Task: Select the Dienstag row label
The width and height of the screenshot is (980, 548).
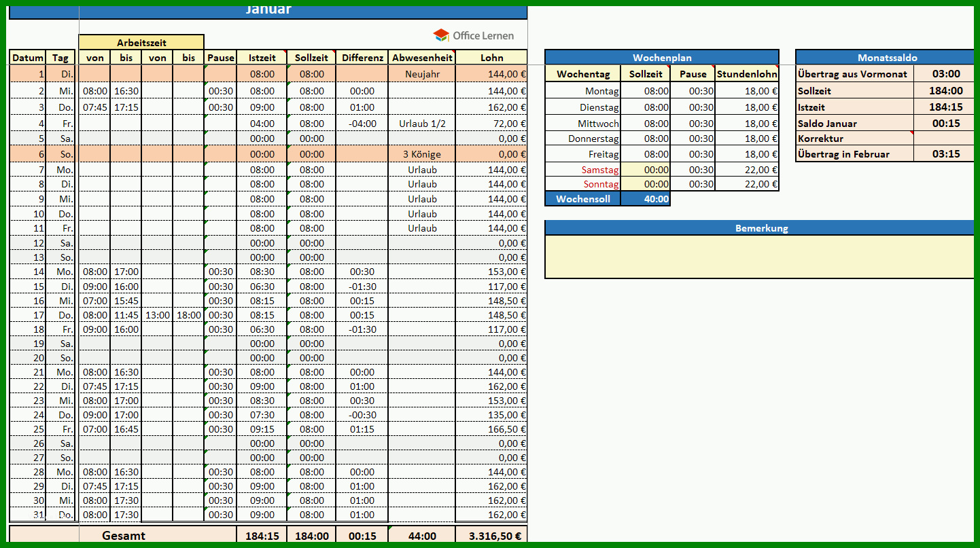Action: (x=583, y=107)
